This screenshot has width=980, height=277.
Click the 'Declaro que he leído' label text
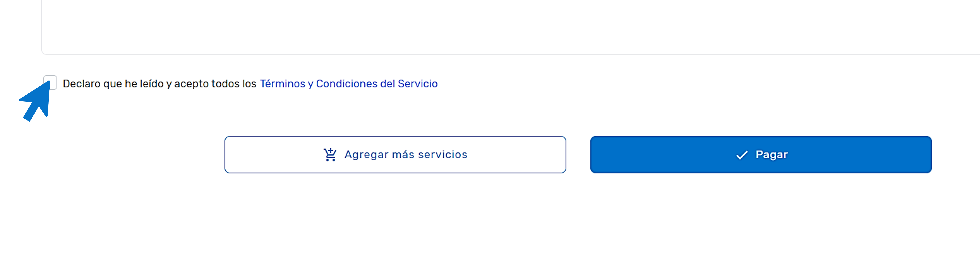(x=113, y=84)
